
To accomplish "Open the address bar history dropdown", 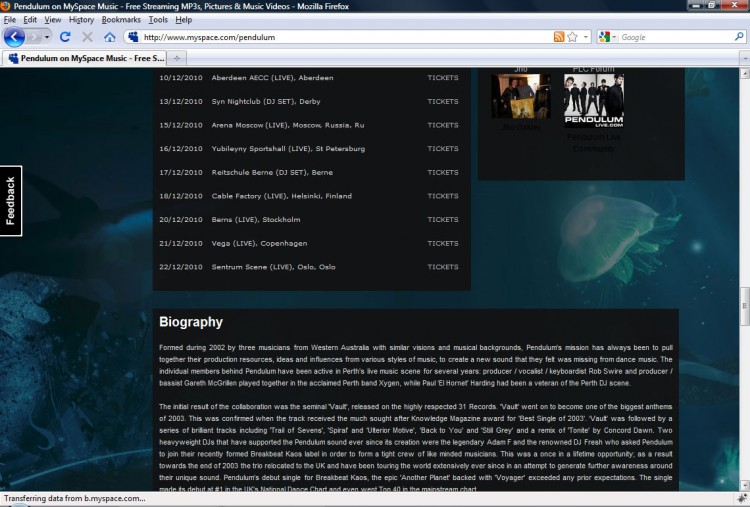I will [585, 37].
